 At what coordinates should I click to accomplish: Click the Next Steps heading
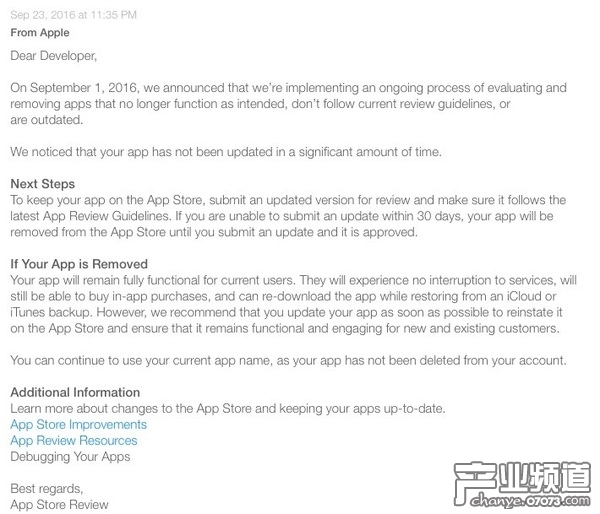coord(42,184)
